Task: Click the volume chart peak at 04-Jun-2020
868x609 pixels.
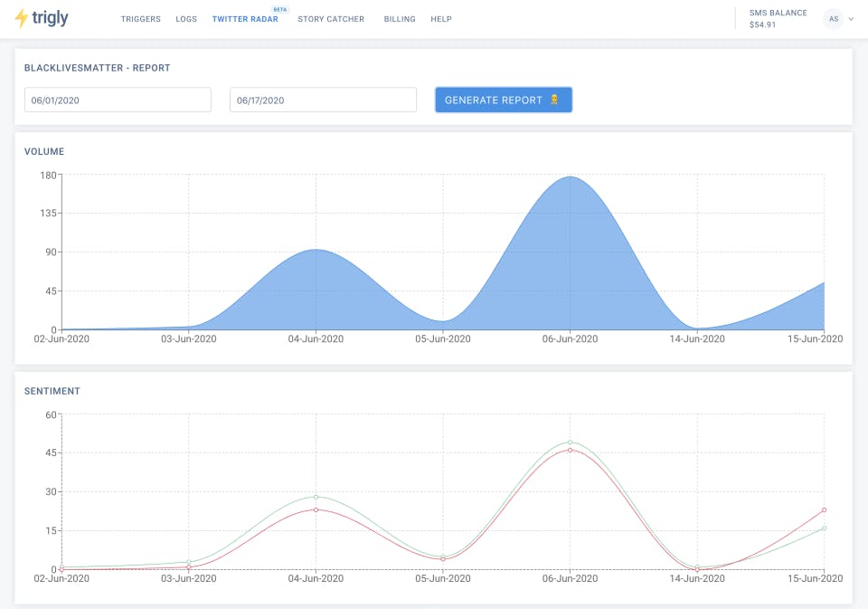Action: click(316, 251)
